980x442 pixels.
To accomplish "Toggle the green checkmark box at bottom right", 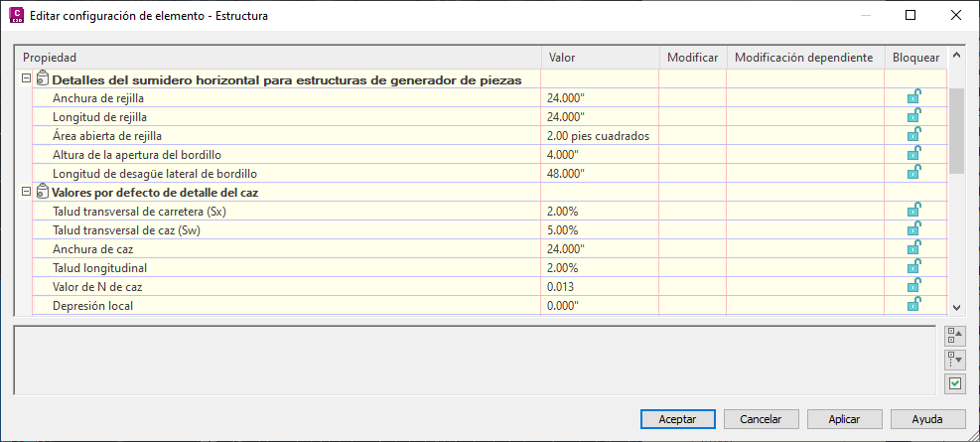I will click(955, 383).
